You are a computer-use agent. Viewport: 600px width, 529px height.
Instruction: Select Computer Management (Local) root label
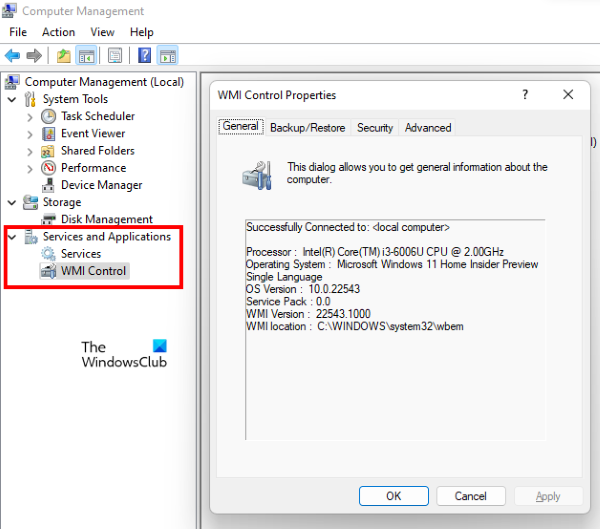pyautogui.click(x=104, y=82)
